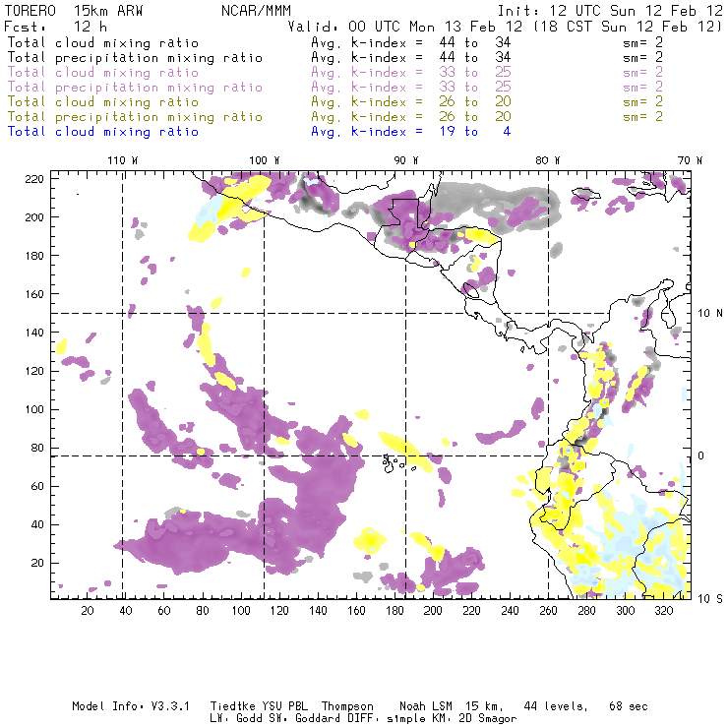
Task: Click black 'Avg. k-index = 44 to 34' on cloud row
Action: [x=411, y=42]
